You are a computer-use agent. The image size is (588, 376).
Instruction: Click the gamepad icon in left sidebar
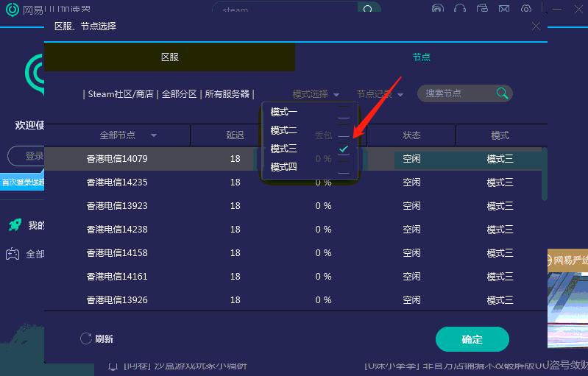[x=13, y=254]
